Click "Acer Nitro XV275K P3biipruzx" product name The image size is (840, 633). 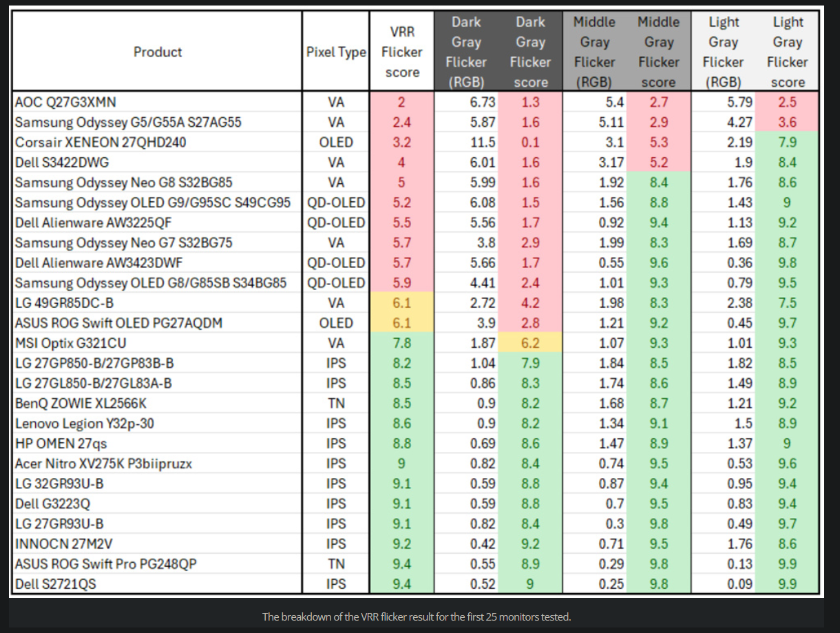(x=103, y=464)
